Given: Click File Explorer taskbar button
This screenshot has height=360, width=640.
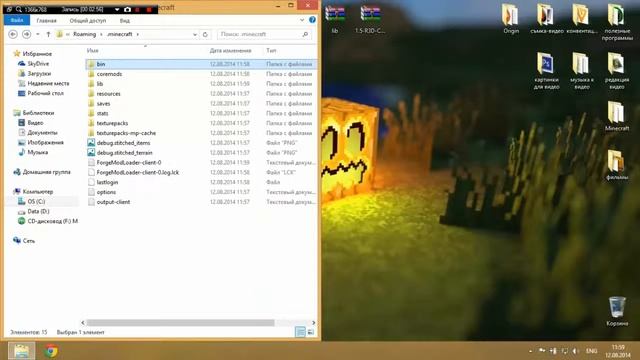Looking at the screenshot, I should pos(22,351).
